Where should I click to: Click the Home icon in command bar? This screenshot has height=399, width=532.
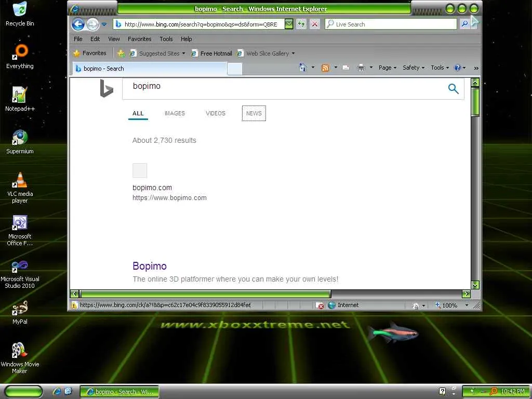[x=303, y=68]
